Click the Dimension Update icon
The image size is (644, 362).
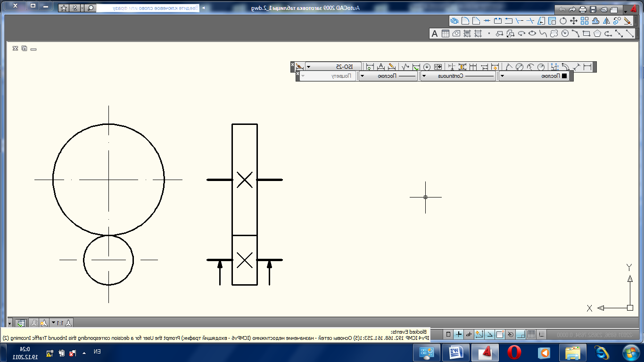pyautogui.click(x=370, y=67)
